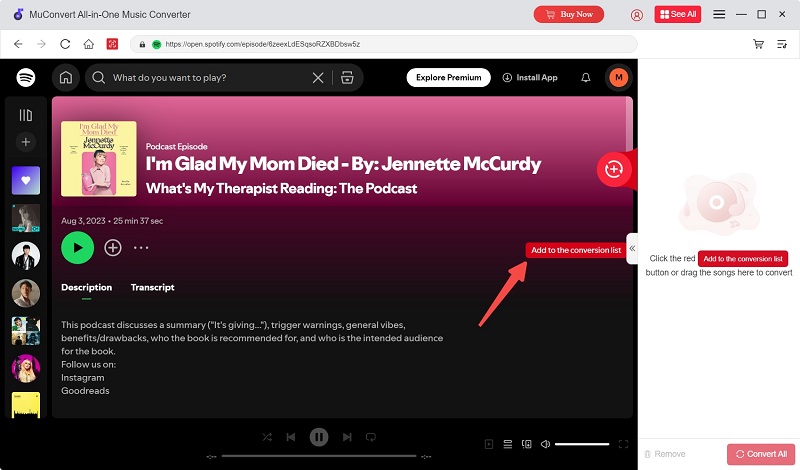Adjust the volume slider
The width and height of the screenshot is (800, 470).
coord(582,444)
